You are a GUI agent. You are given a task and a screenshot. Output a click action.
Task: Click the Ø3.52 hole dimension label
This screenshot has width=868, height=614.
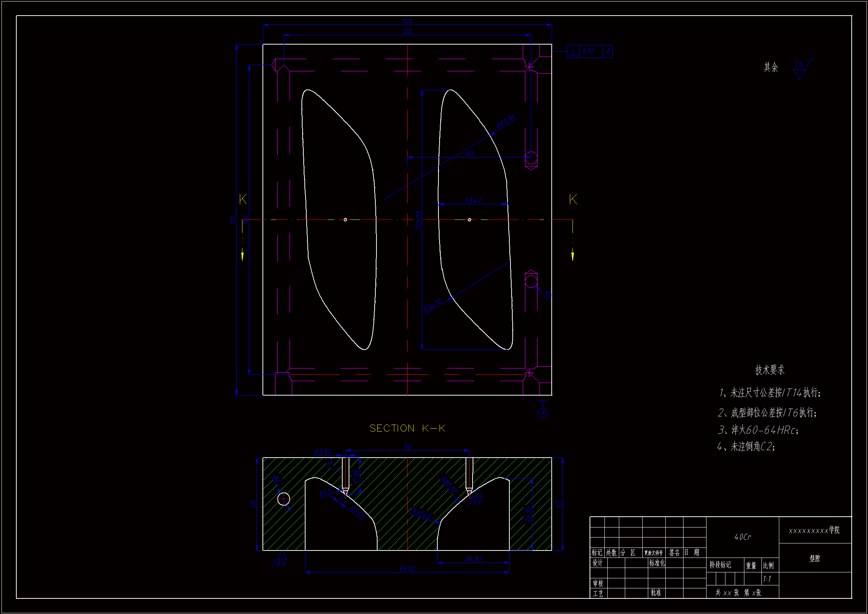point(323,452)
